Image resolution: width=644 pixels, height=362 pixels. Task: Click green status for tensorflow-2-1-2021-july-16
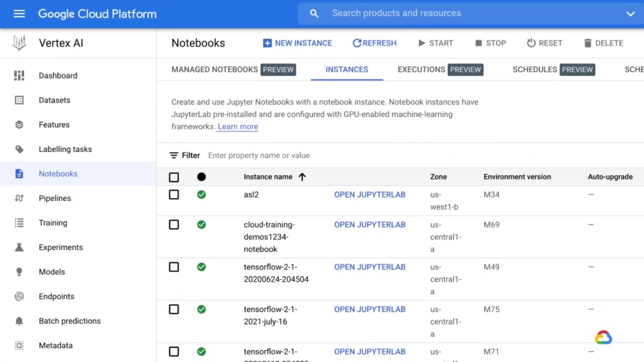tap(201, 309)
